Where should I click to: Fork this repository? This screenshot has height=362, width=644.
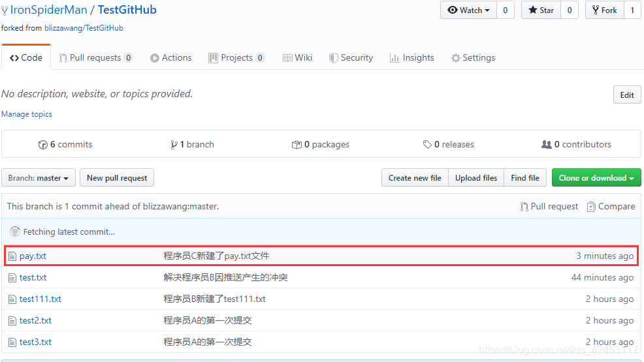click(605, 10)
